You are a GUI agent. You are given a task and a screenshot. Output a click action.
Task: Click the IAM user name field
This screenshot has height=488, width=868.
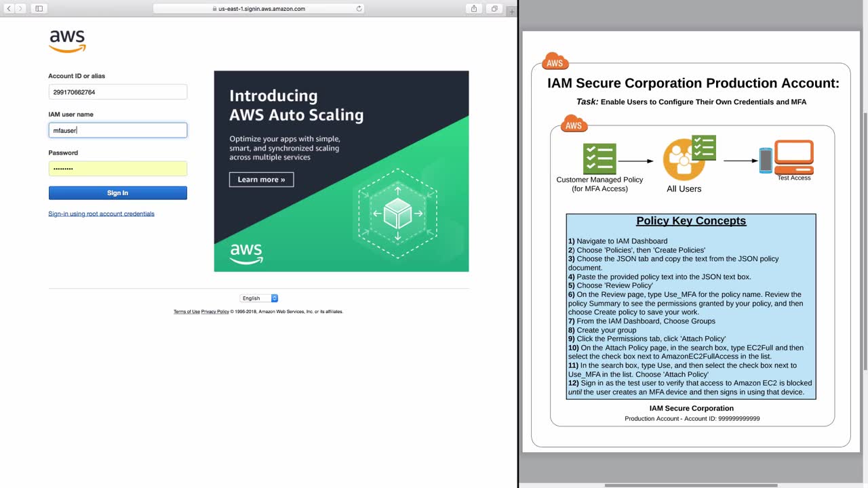[117, 130]
